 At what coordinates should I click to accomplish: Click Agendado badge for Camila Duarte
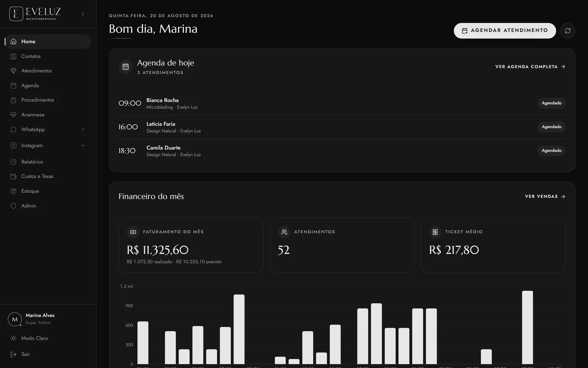(551, 151)
